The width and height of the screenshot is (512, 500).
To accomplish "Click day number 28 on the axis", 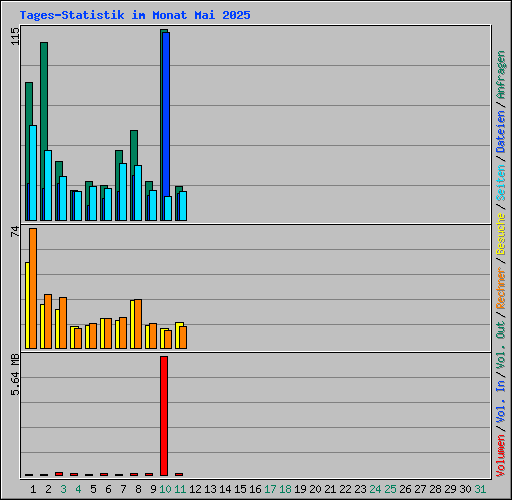I will [435, 489].
